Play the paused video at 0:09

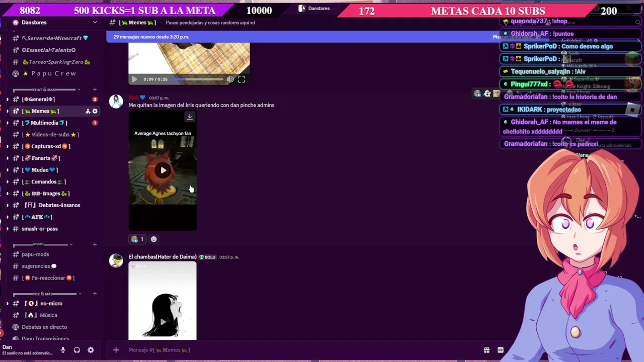pos(134,79)
